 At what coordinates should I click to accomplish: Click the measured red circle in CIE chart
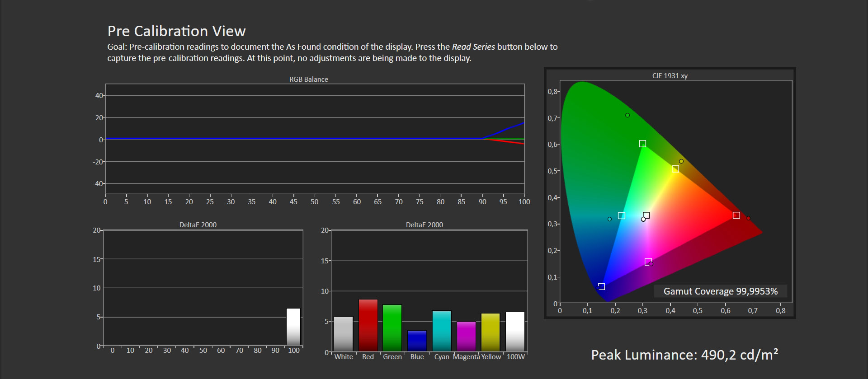click(748, 219)
